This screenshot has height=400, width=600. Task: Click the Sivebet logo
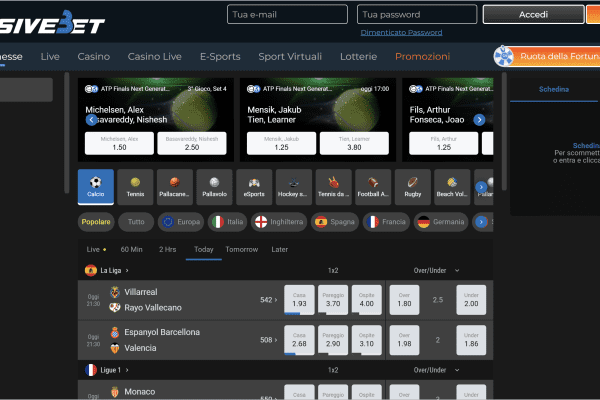52,23
